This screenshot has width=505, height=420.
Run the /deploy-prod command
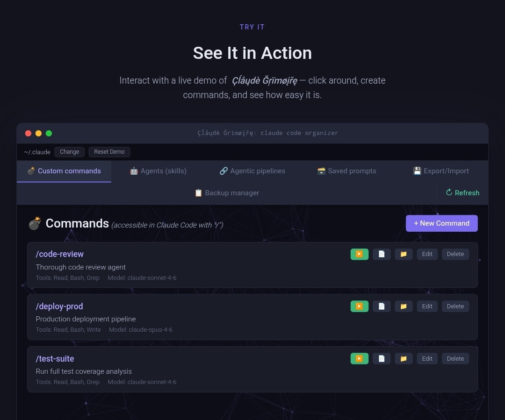point(359,306)
